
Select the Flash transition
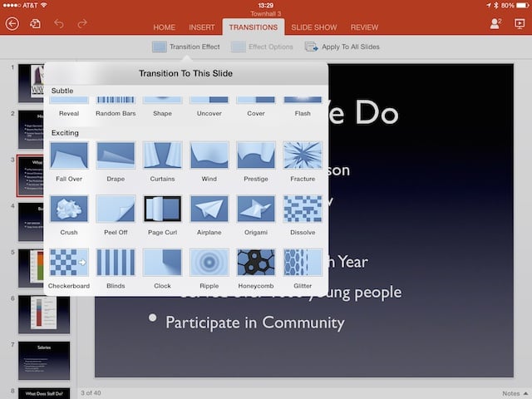tap(303, 107)
